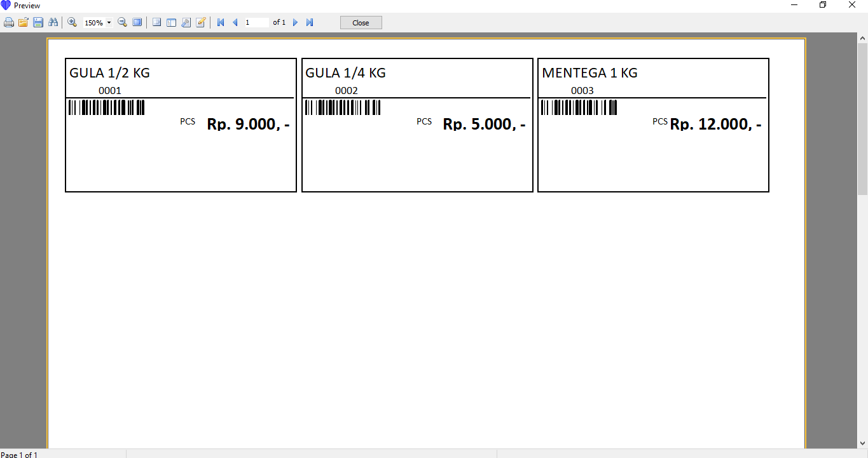868x458 pixels.
Task: Go to the last page
Action: (310, 22)
